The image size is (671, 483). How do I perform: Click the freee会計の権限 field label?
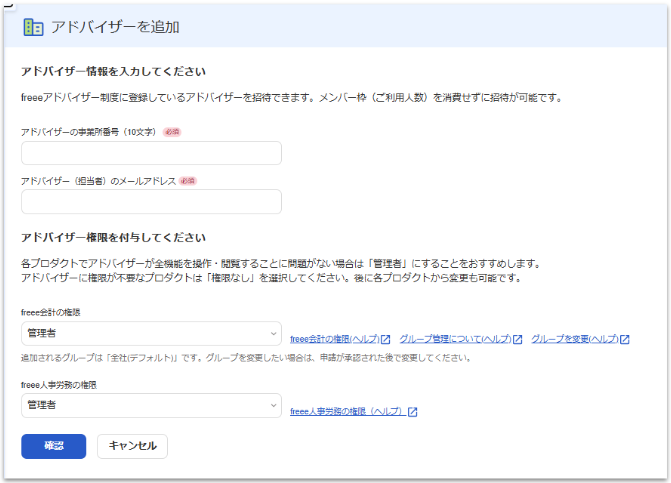click(x=50, y=312)
